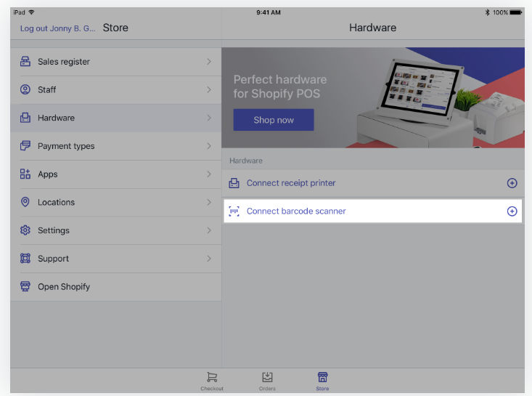
Task: Expand Settings row chevron
Action: pyautogui.click(x=209, y=230)
